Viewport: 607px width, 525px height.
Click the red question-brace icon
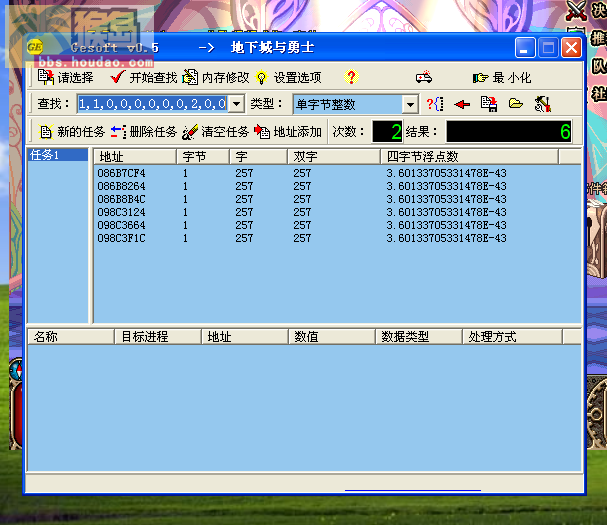[435, 104]
